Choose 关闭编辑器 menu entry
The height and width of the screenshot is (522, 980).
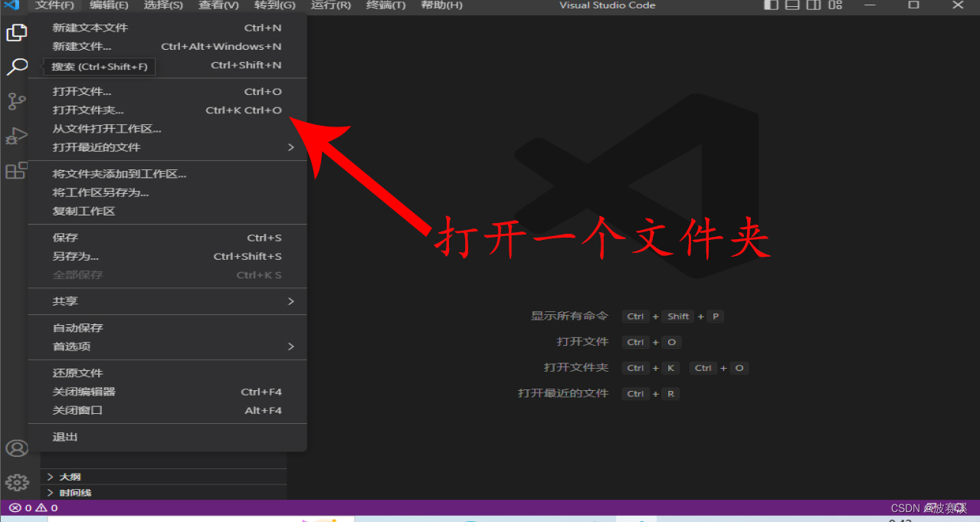167,392
